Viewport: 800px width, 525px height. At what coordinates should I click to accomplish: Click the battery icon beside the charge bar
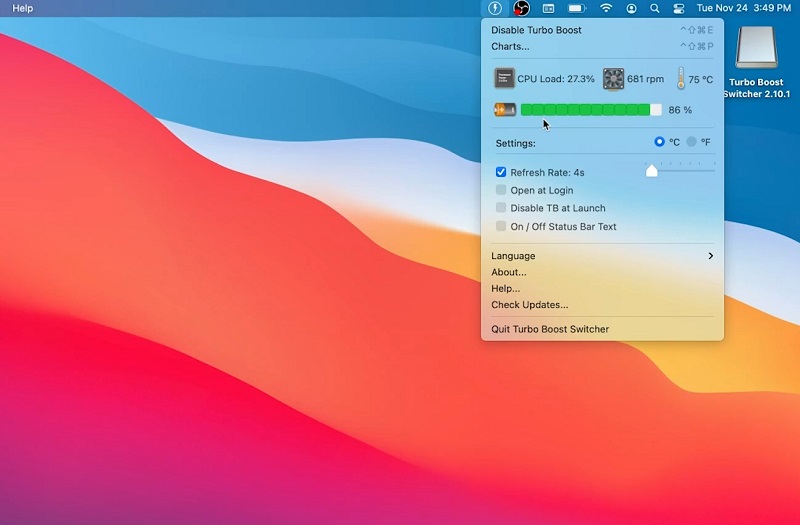(x=505, y=110)
